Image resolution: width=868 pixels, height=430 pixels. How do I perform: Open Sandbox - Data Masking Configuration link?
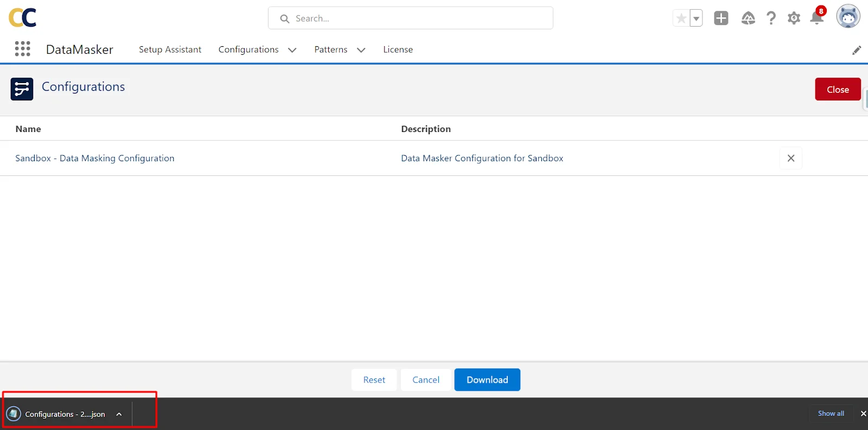click(95, 158)
